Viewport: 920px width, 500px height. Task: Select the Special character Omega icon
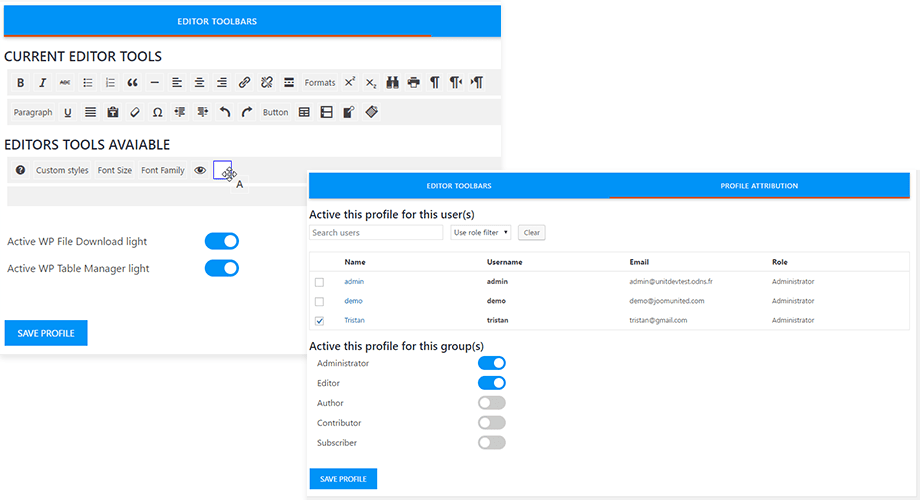click(158, 113)
